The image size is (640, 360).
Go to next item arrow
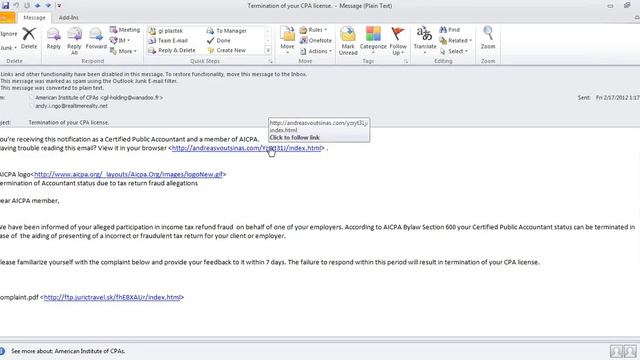pyautogui.click(x=48, y=5)
